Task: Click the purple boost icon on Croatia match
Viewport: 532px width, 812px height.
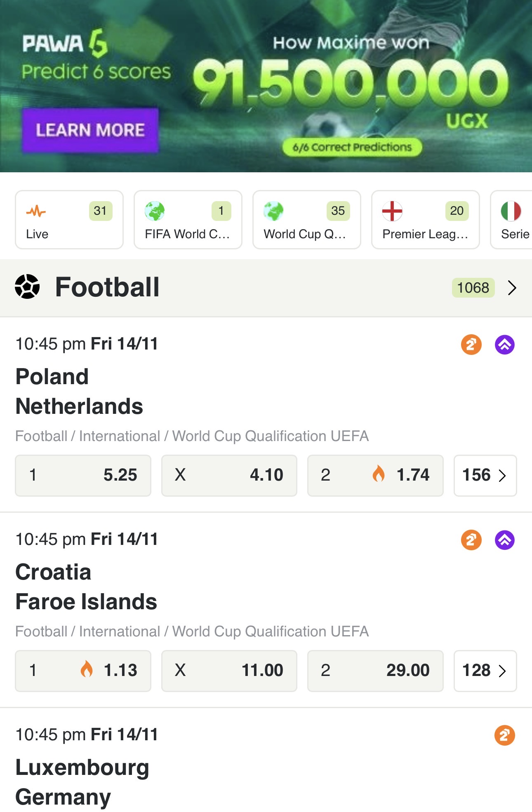Action: pyautogui.click(x=504, y=540)
